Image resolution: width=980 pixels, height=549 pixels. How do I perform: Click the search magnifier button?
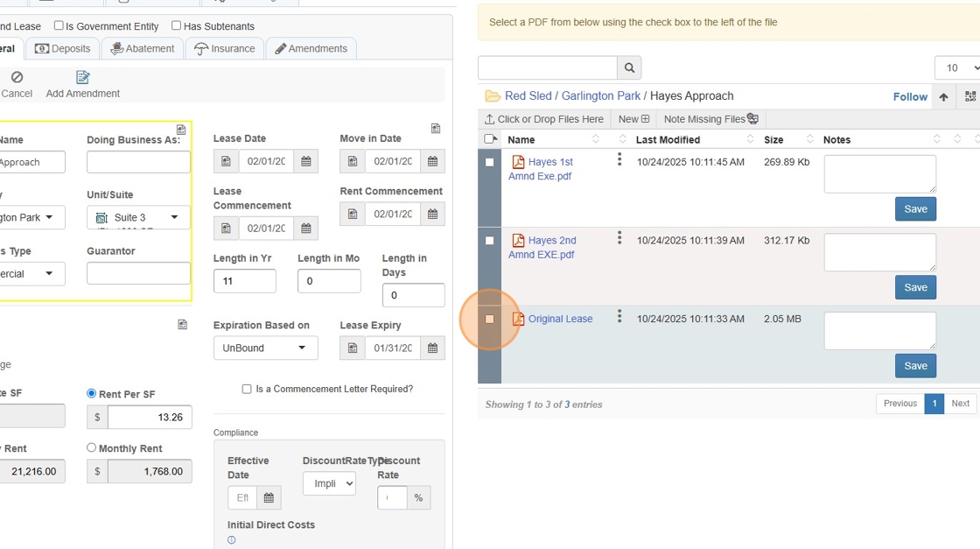[x=629, y=67]
